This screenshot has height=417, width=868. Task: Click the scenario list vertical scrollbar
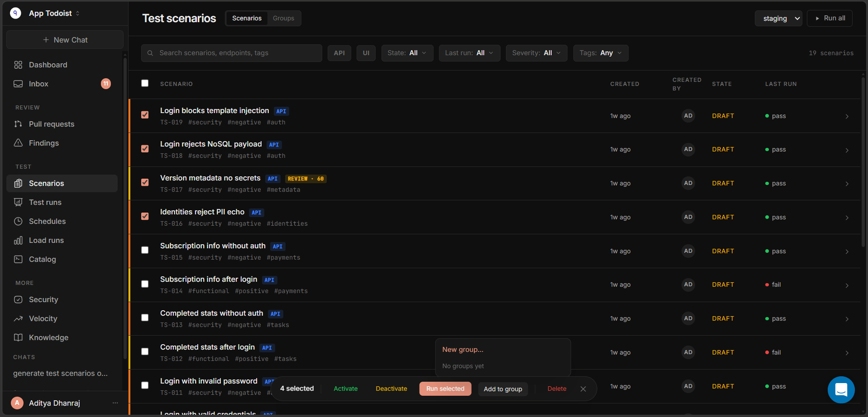[x=863, y=163]
